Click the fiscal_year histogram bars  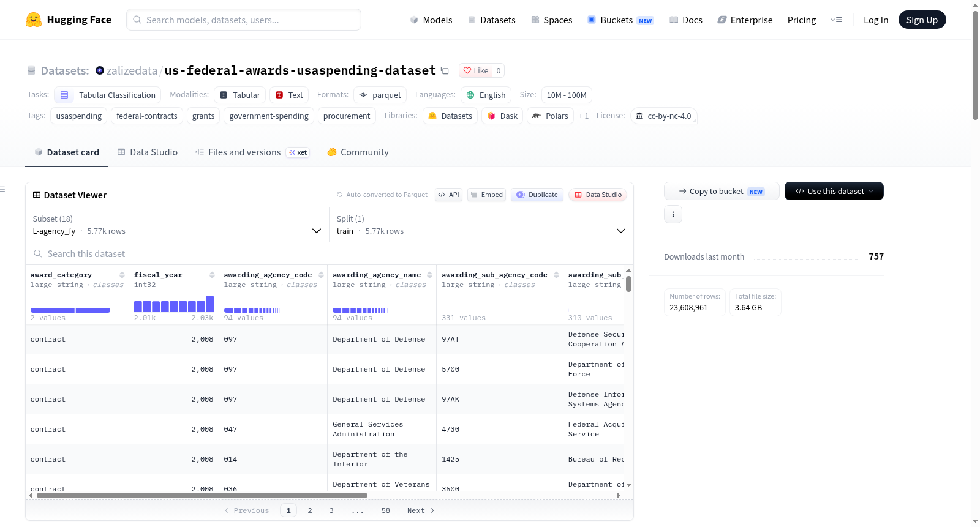coord(174,304)
